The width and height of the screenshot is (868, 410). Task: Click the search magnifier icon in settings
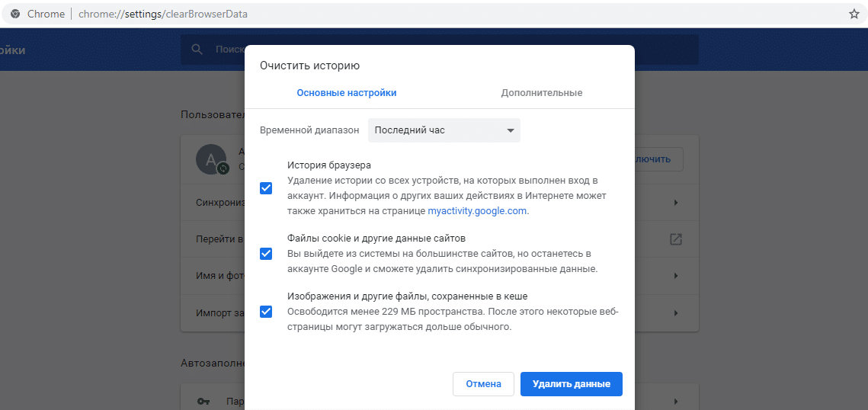(197, 50)
